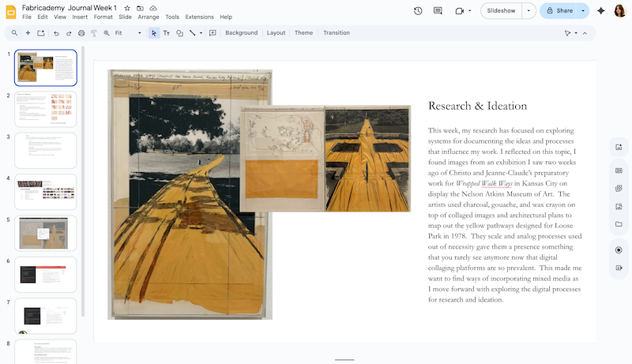632x364 pixels.
Task: Expand the Share options dropdown arrow
Action: pos(583,11)
